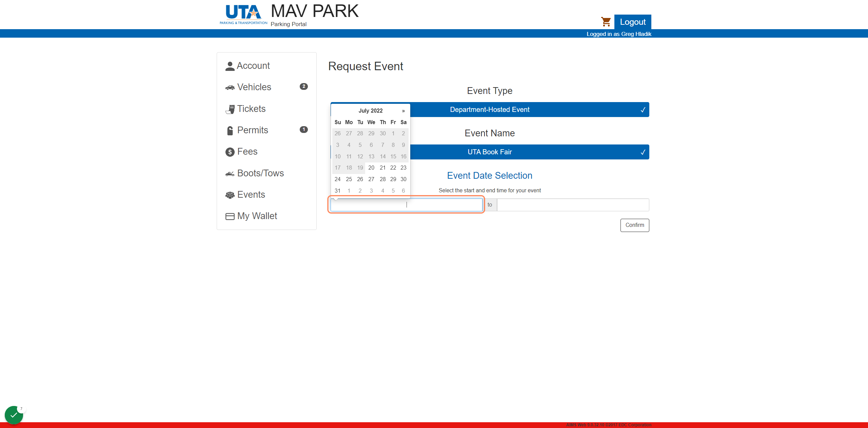This screenshot has height=428, width=868.
Task: Click the event end date input field
Action: click(573, 205)
